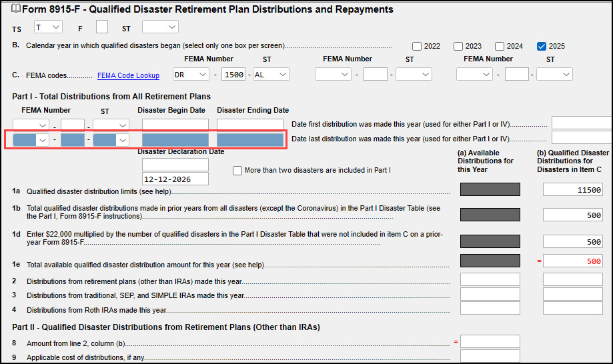Open the FEMA Code Lookup link
613x364 pixels.
click(x=128, y=76)
